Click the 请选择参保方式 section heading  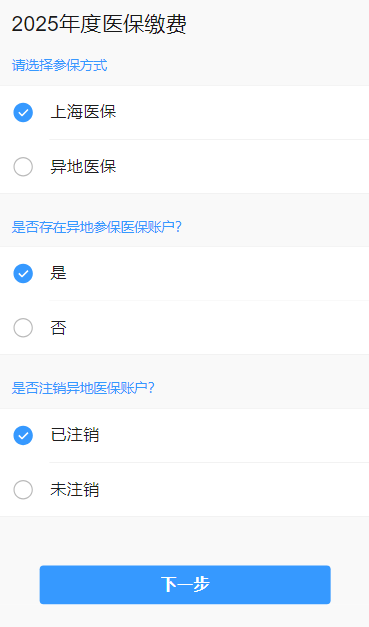coord(60,65)
